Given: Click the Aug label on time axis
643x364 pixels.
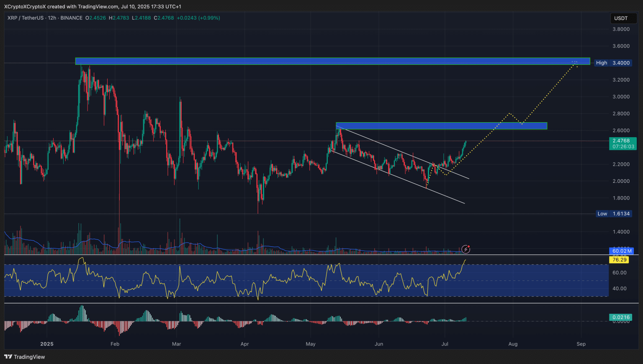Looking at the screenshot, I should [x=513, y=344].
